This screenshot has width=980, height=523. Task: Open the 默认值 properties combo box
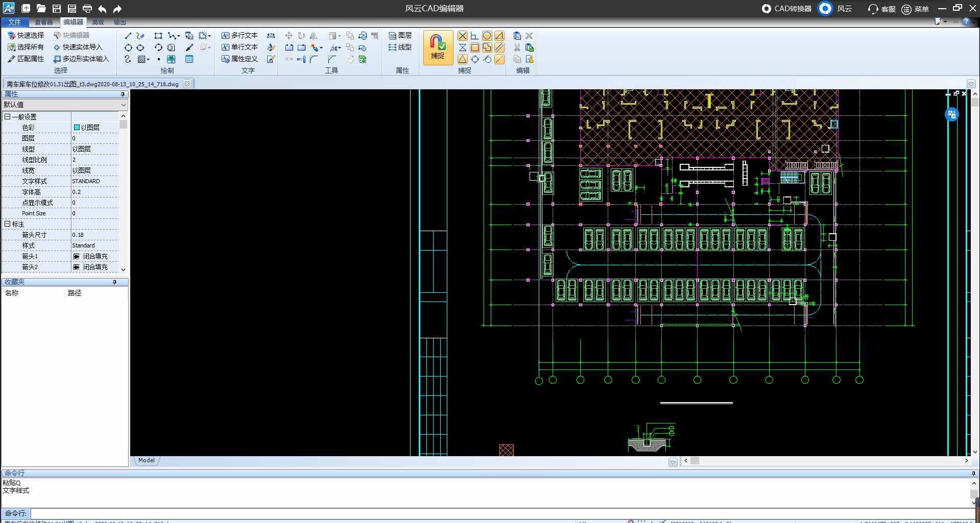click(64, 105)
